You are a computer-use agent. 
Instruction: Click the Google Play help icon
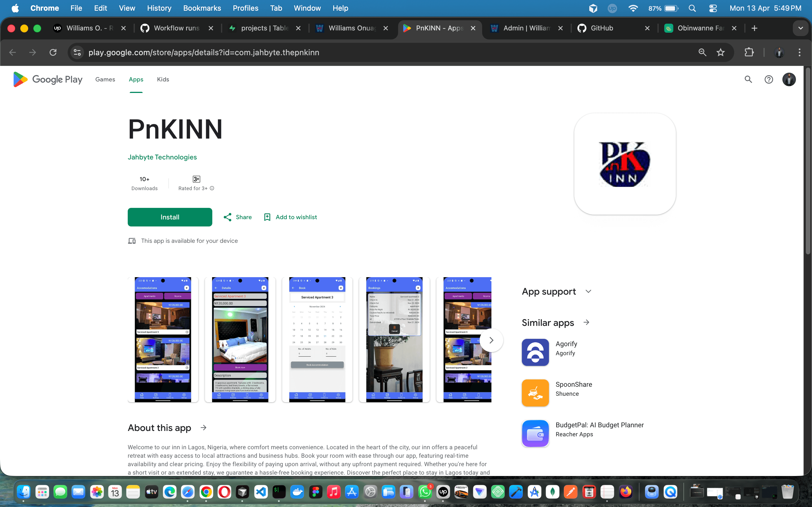click(769, 79)
